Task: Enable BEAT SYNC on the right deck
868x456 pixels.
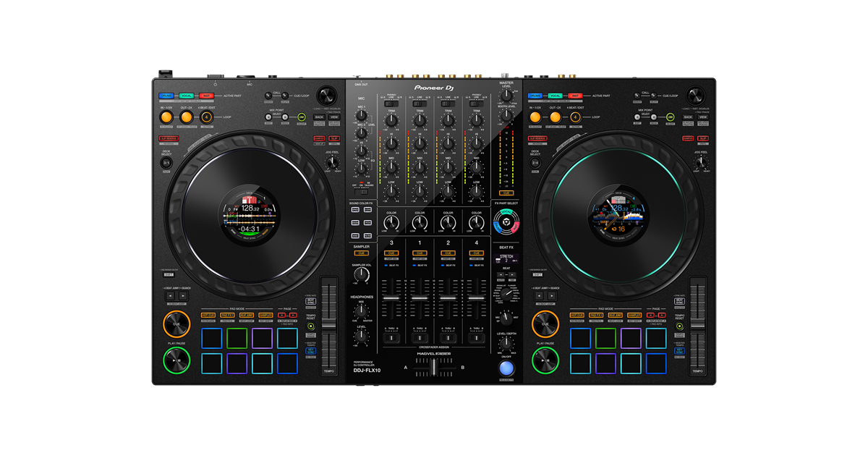Action: [x=680, y=301]
